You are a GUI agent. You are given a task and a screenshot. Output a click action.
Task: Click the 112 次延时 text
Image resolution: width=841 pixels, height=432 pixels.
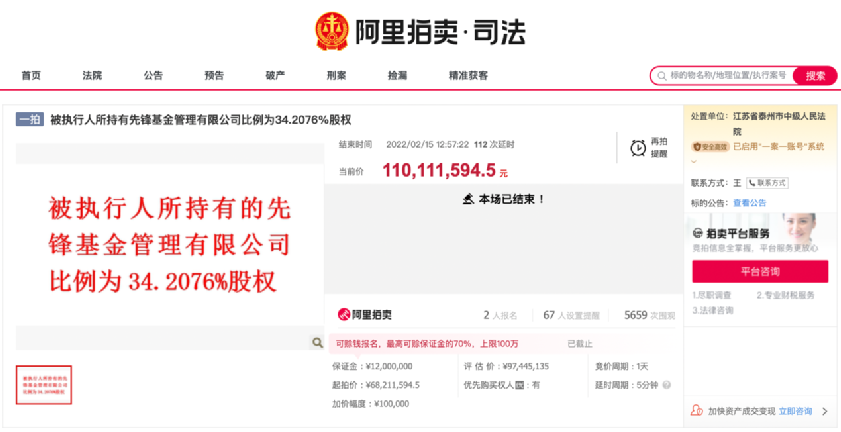[x=494, y=144]
